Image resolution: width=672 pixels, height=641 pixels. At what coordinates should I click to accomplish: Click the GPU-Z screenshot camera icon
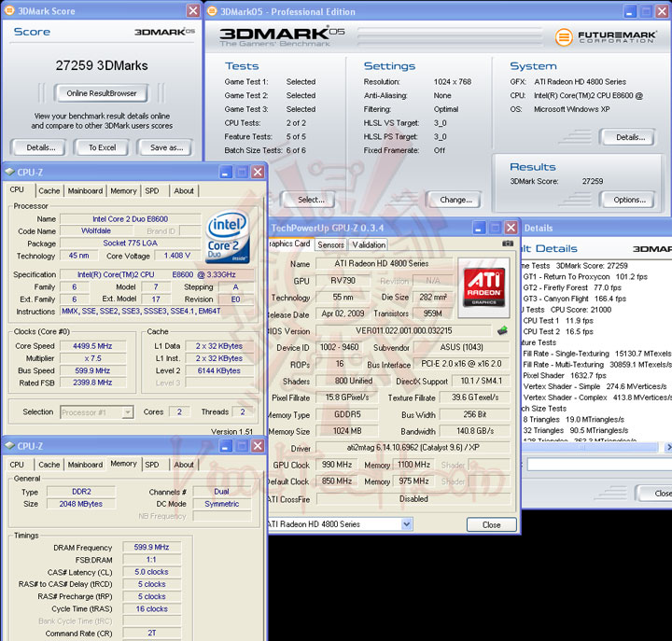508,244
